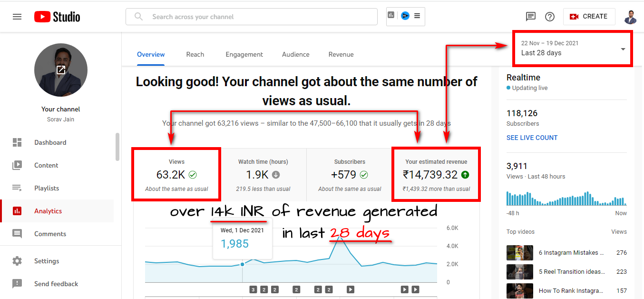This screenshot has width=644, height=299.
Task: Open the Help question mark icon
Action: pos(550,17)
